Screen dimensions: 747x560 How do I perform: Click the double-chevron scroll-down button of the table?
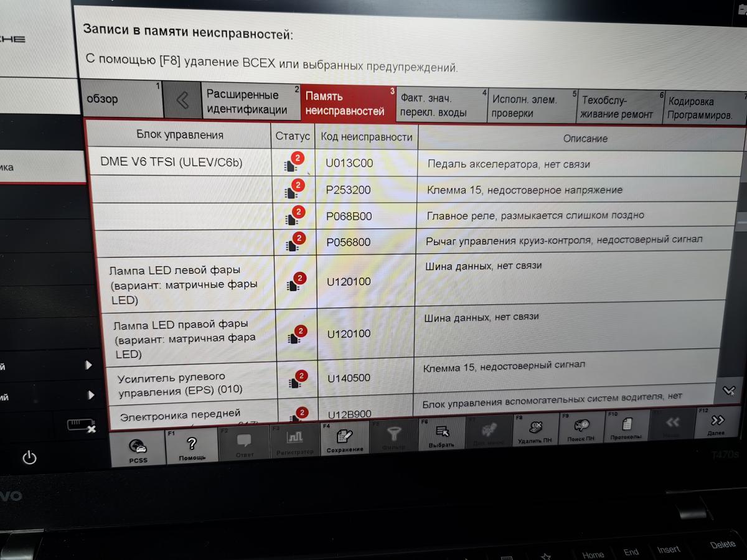pyautogui.click(x=729, y=391)
